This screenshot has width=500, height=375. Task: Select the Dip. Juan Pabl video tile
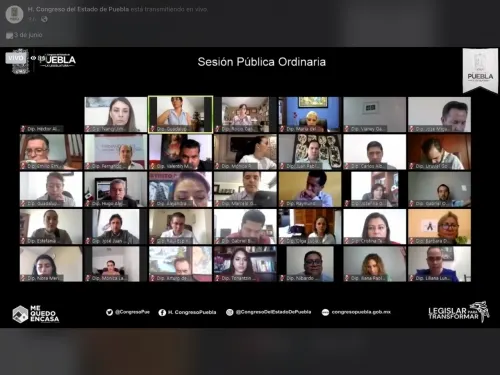(310, 152)
